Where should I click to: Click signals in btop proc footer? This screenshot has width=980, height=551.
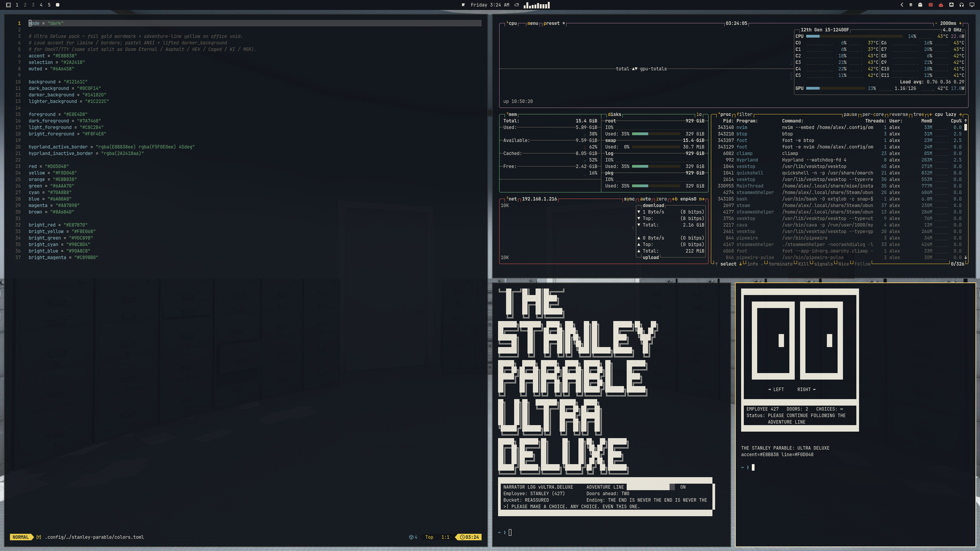tap(823, 264)
